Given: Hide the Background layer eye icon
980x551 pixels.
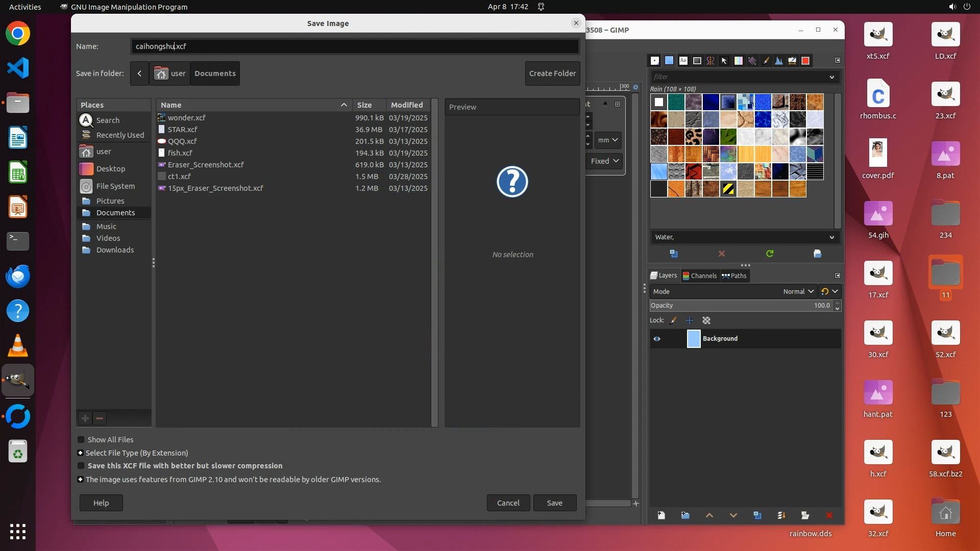Looking at the screenshot, I should pos(657,339).
